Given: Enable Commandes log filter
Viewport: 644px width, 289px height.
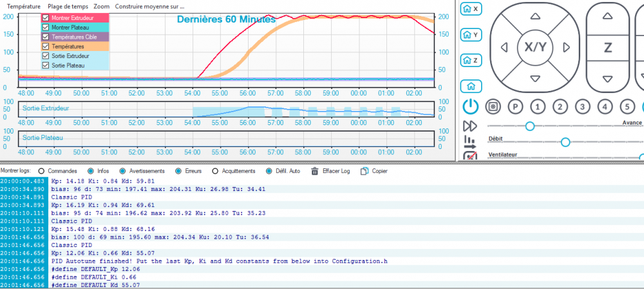Looking at the screenshot, I should [x=41, y=171].
